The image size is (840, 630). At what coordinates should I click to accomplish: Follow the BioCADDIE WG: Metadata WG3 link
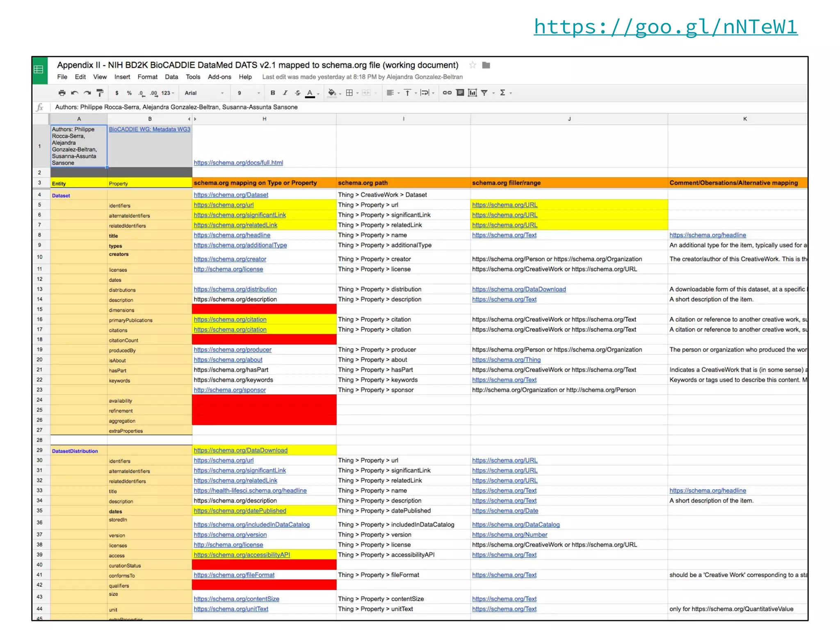[149, 129]
